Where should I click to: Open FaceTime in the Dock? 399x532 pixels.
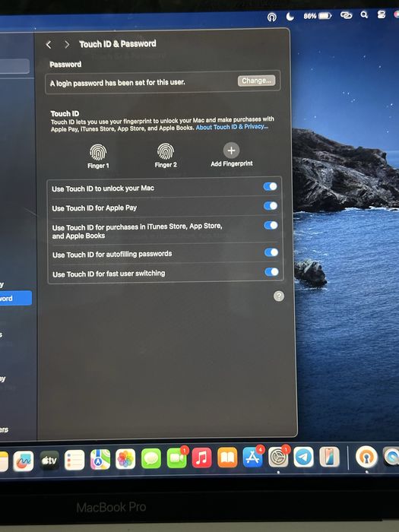point(176,458)
